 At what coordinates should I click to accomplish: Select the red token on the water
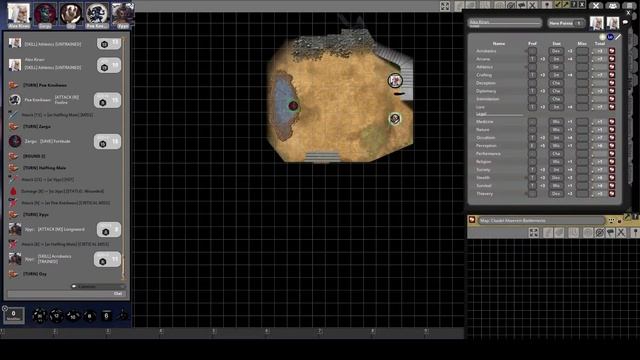293,106
